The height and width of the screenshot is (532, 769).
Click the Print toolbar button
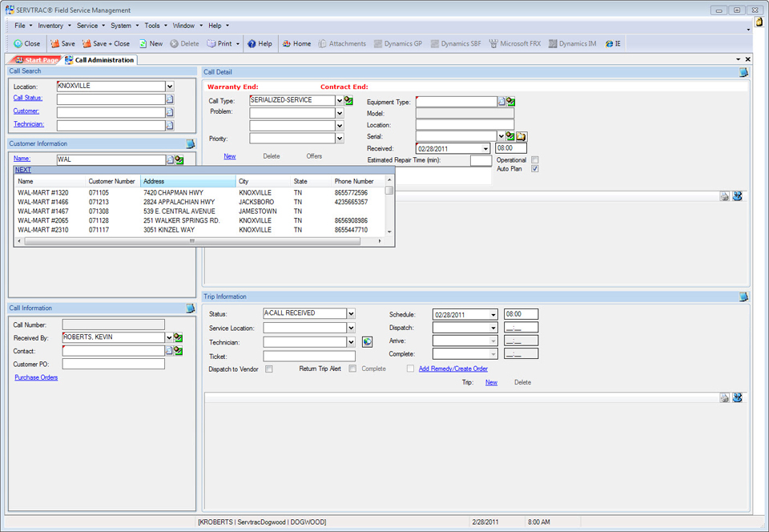[219, 43]
